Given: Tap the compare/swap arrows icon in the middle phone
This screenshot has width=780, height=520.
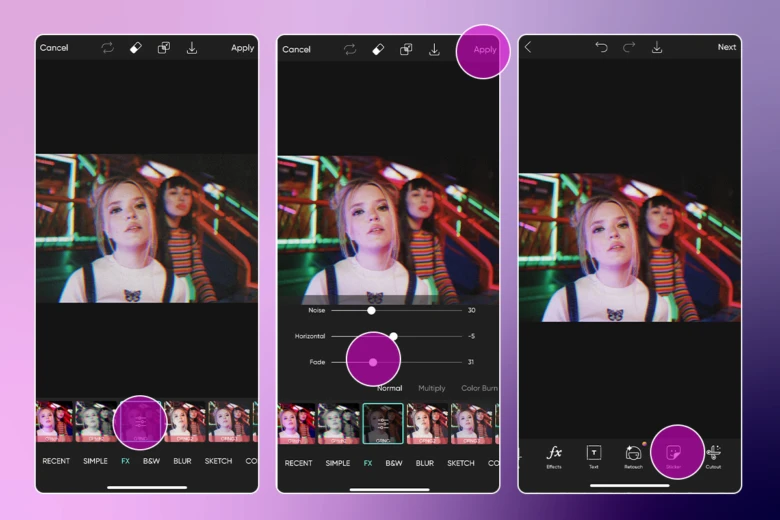Looking at the screenshot, I should [x=350, y=49].
